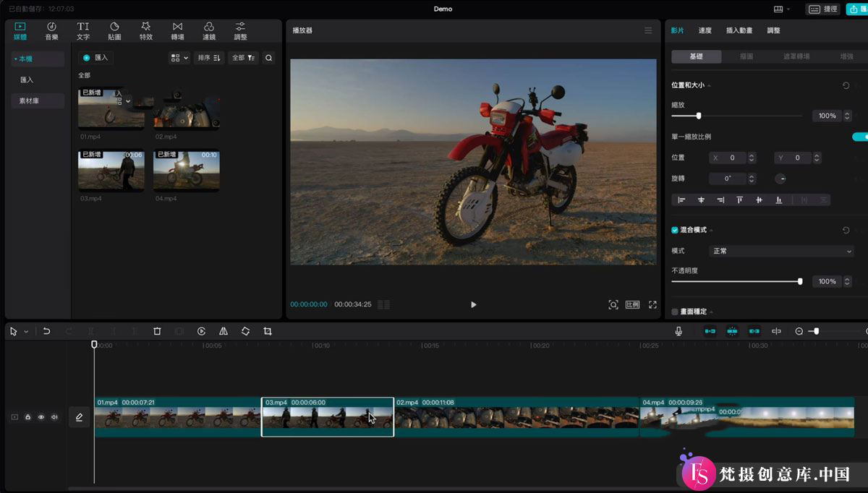Select the 04.mp4 media thumbnail
This screenshot has height=493, width=868.
(187, 170)
